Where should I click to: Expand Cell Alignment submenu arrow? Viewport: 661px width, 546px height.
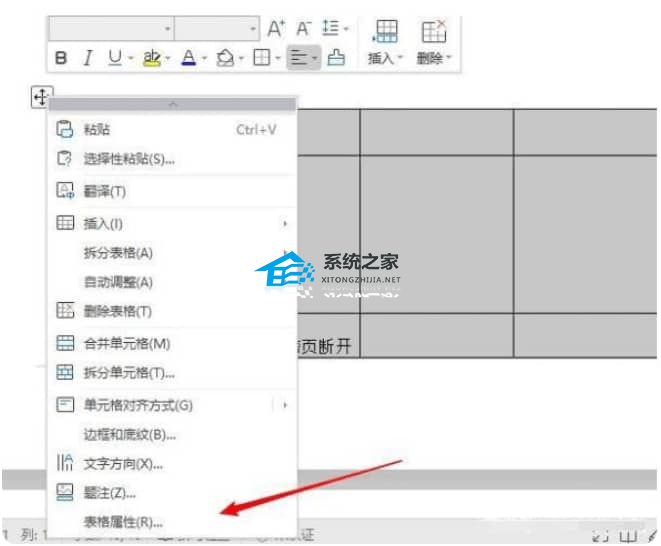pos(285,405)
